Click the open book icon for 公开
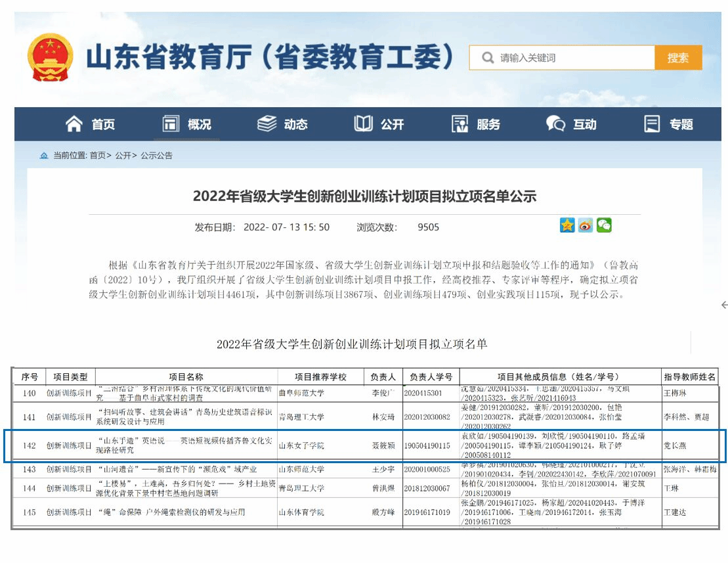 [x=363, y=124]
